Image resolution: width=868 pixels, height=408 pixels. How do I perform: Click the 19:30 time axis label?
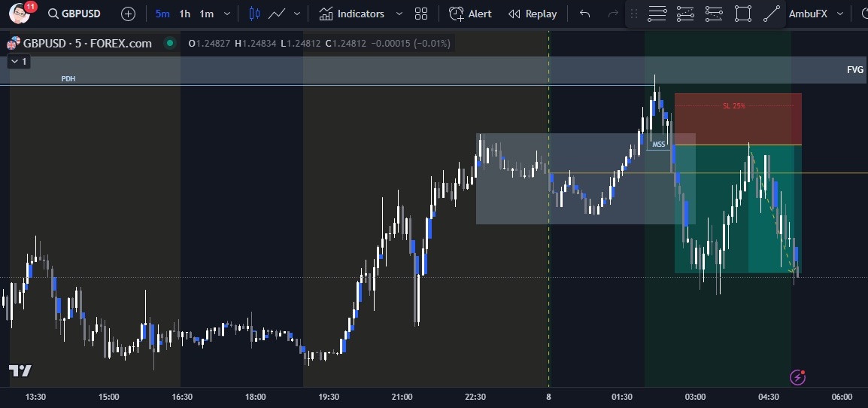[x=329, y=397]
